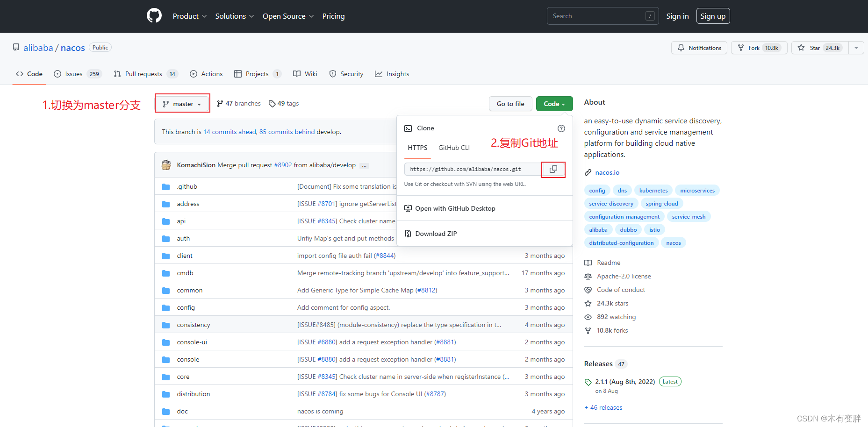Click the Go to file button
Screen dimensions: 868x427
pyautogui.click(x=510, y=104)
